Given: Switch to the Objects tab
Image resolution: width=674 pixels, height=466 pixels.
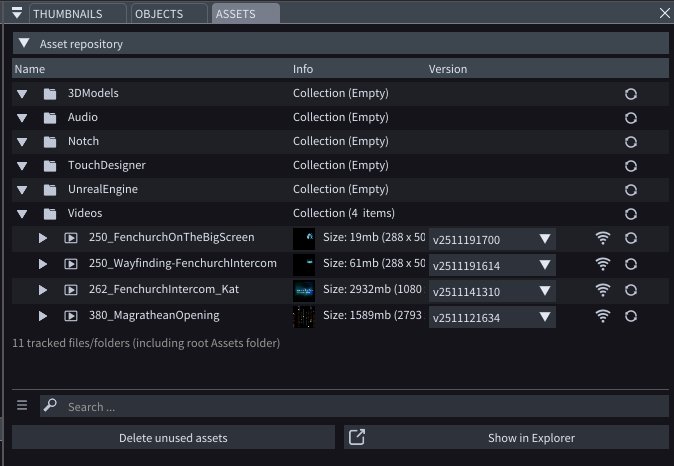Looking at the screenshot, I should (166, 13).
